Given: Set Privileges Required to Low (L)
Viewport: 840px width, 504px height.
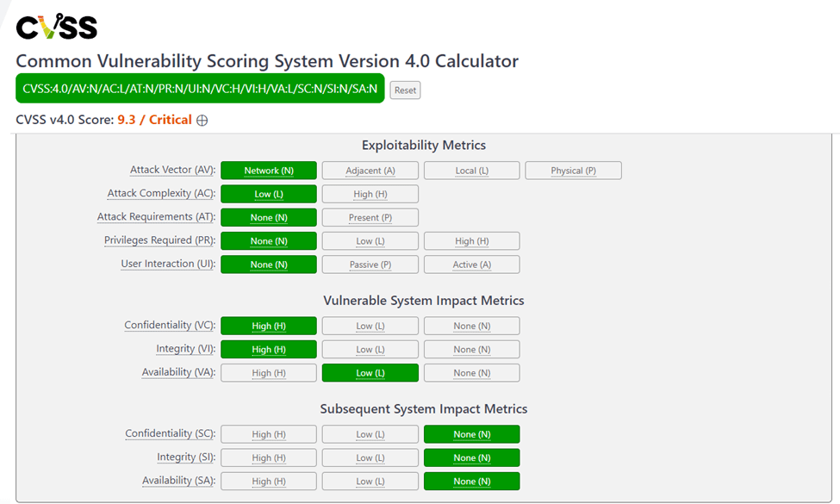Looking at the screenshot, I should pos(370,241).
